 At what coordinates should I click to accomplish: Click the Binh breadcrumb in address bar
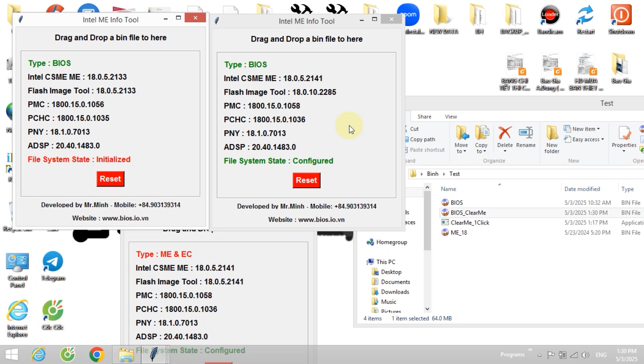[x=432, y=174]
